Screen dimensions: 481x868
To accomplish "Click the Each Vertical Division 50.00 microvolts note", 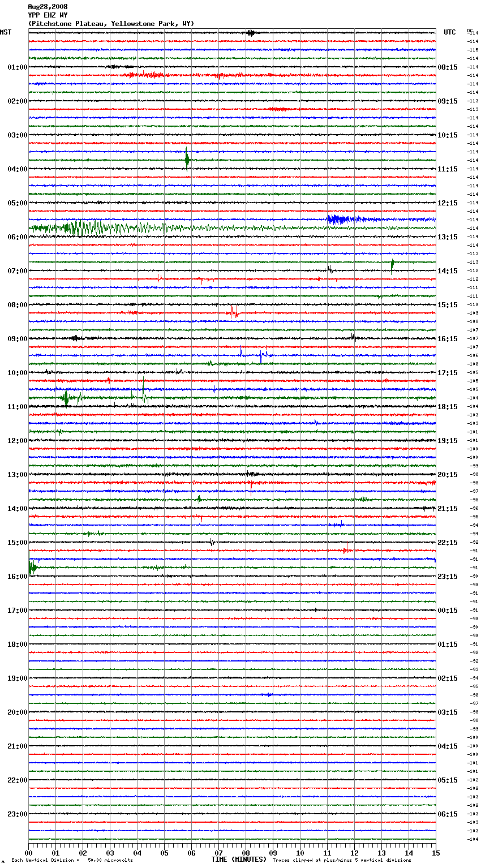I will click(72, 860).
